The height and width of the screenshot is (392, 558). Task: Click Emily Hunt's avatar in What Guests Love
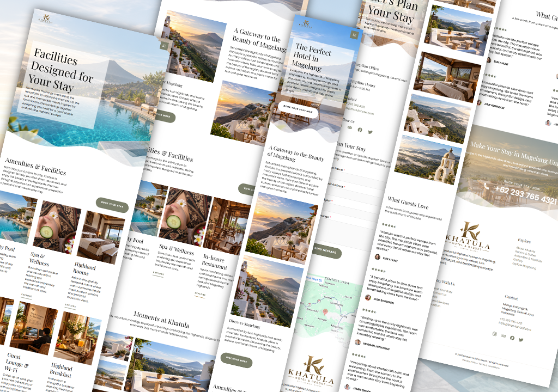click(377, 257)
